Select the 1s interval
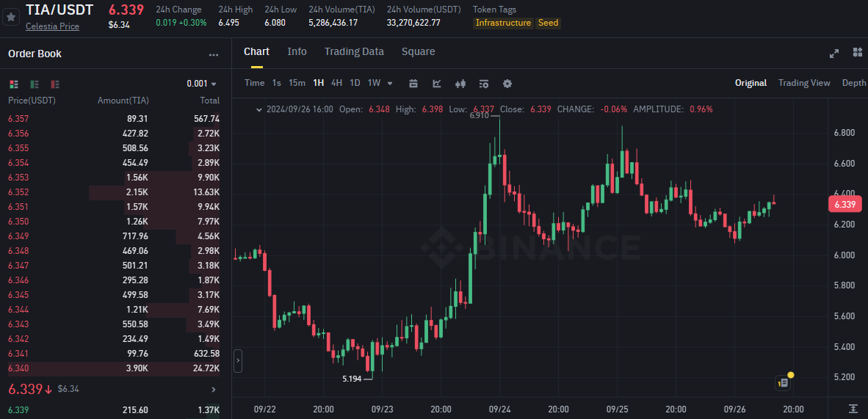Viewport: 868px width, 419px height. click(x=277, y=83)
